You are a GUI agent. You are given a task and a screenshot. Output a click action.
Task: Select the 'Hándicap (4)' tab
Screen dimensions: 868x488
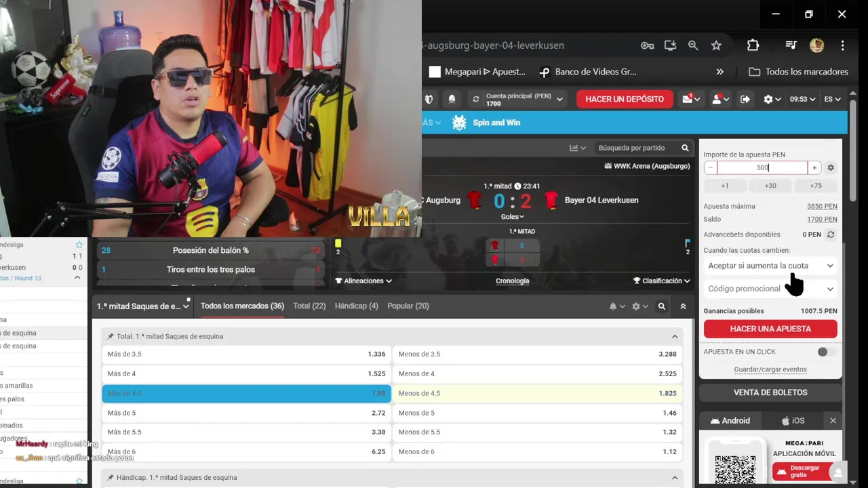(x=356, y=306)
